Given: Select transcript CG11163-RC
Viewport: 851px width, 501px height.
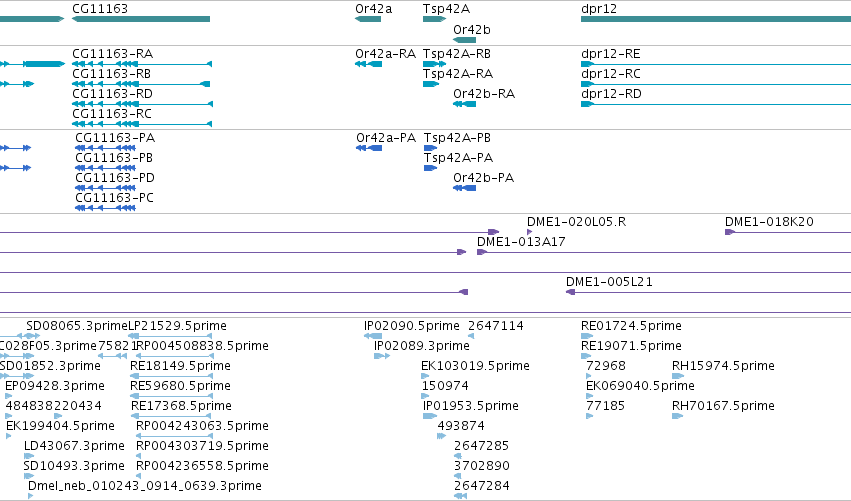Looking at the screenshot, I should point(112,114).
